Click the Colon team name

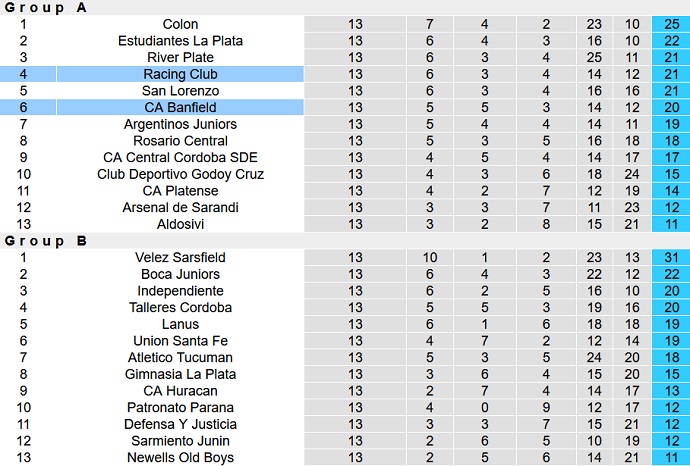(x=180, y=24)
